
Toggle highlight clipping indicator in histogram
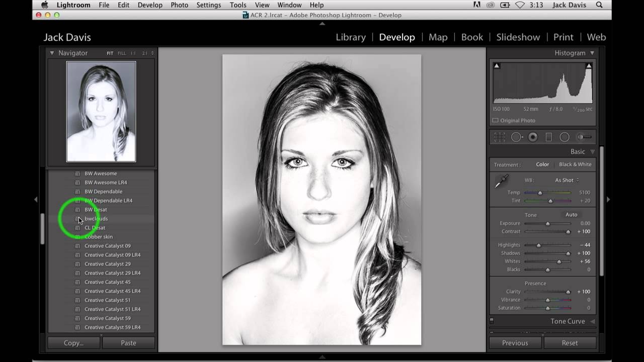(x=589, y=66)
